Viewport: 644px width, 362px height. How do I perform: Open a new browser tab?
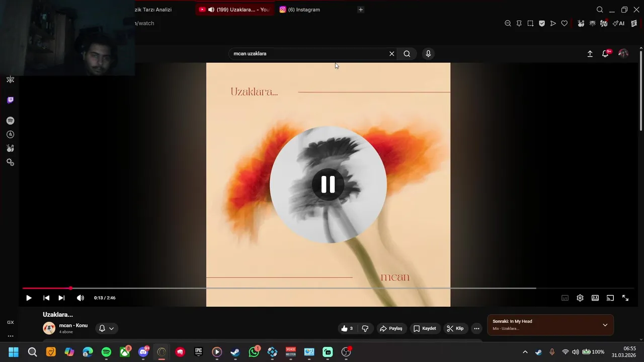pyautogui.click(x=360, y=10)
